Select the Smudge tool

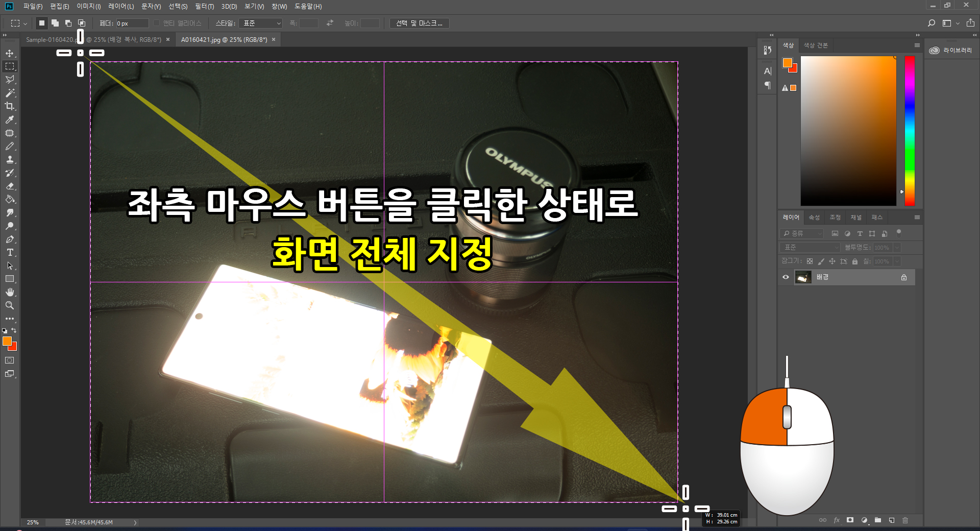tap(10, 212)
